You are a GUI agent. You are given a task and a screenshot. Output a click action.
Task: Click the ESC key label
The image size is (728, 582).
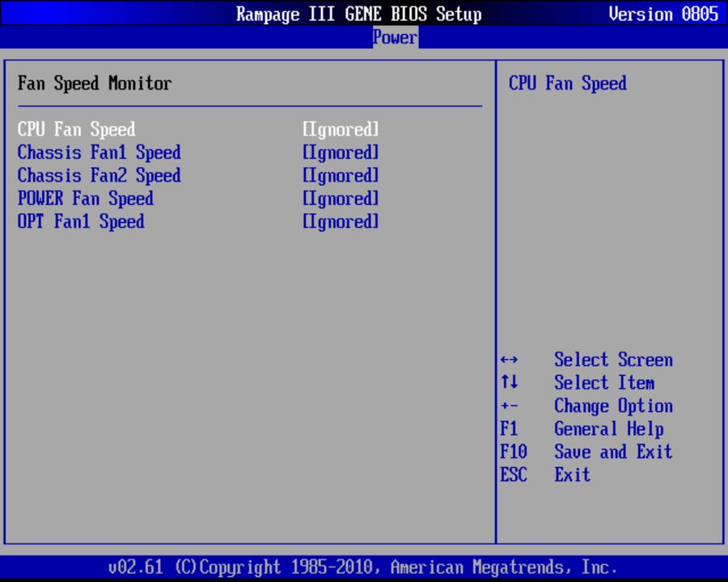(514, 474)
